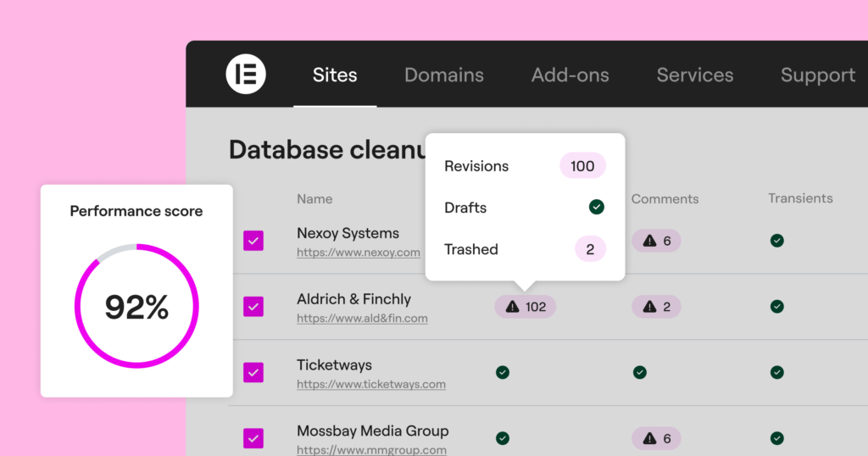Click the Drafts label in popup

(465, 208)
